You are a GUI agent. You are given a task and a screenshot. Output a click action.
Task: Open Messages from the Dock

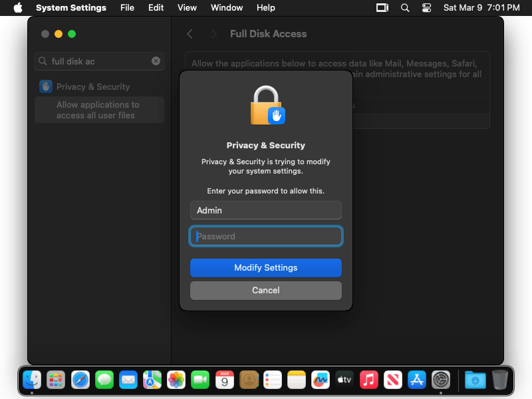104,380
